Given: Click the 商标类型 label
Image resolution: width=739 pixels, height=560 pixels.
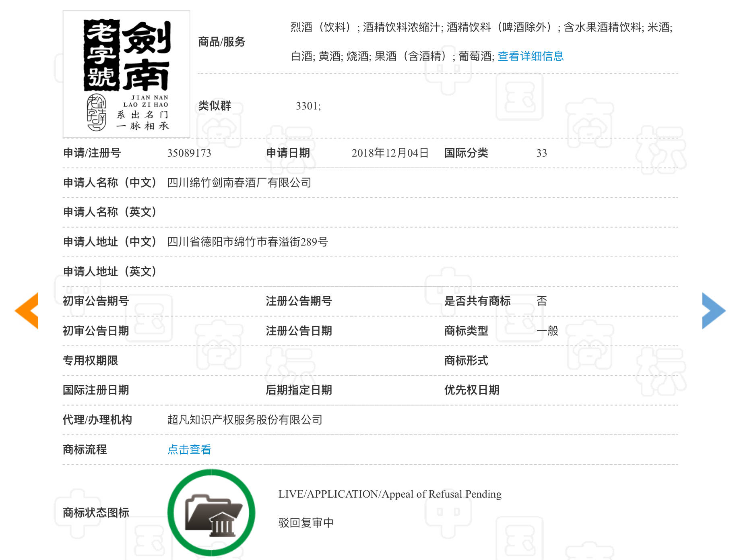Looking at the screenshot, I should (x=466, y=331).
